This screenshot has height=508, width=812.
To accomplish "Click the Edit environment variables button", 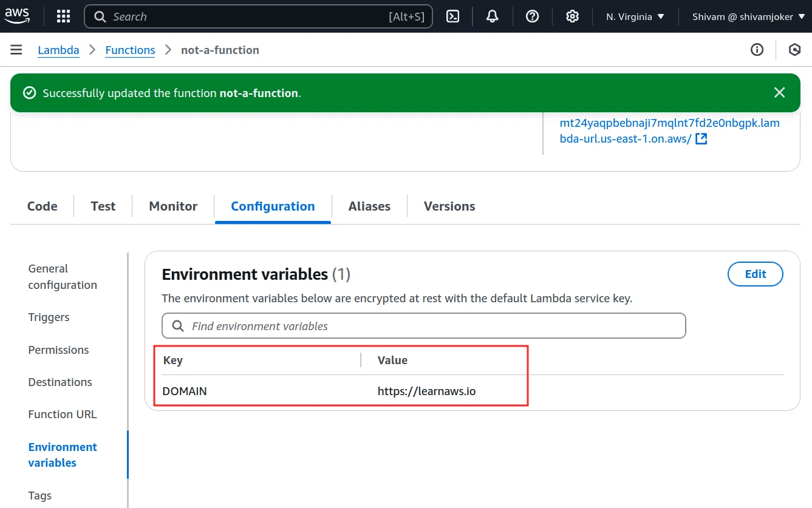I will 755,274.
